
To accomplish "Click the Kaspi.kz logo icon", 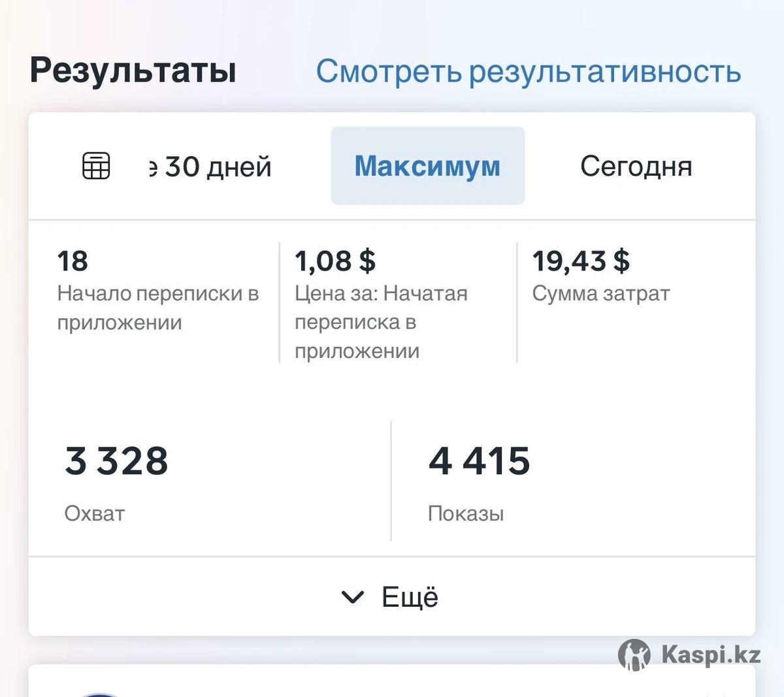I will click(x=634, y=655).
